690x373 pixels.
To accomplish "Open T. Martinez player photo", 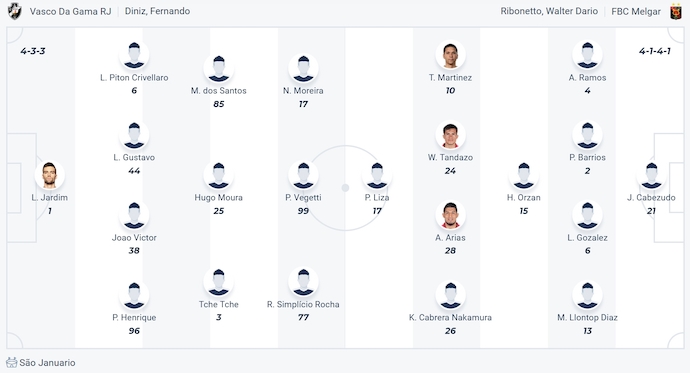I will pyautogui.click(x=450, y=55).
